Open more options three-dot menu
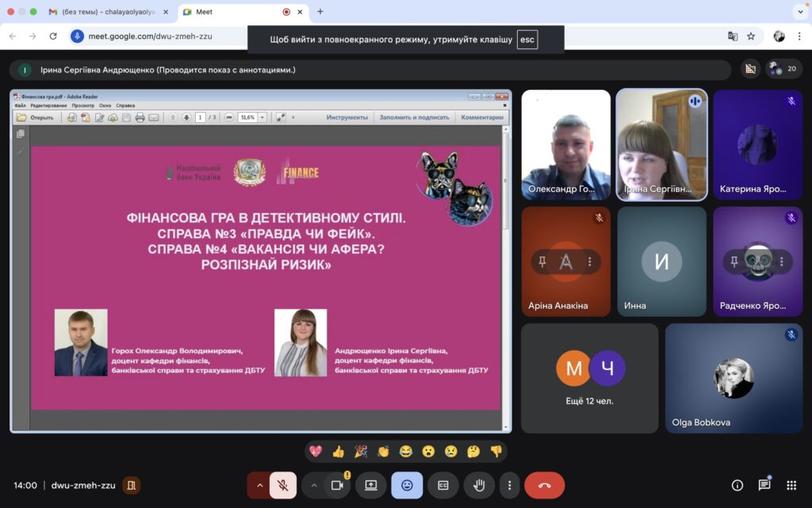 pyautogui.click(x=510, y=485)
